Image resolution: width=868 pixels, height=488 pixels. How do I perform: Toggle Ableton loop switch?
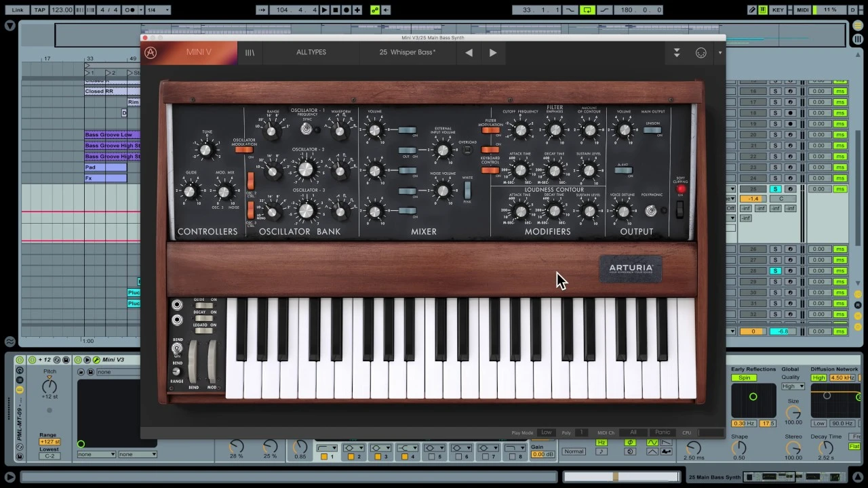pyautogui.click(x=588, y=10)
